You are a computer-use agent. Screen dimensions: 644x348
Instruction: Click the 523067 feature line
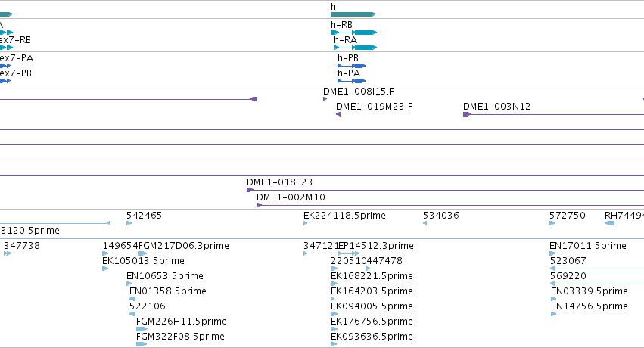[x=597, y=269]
